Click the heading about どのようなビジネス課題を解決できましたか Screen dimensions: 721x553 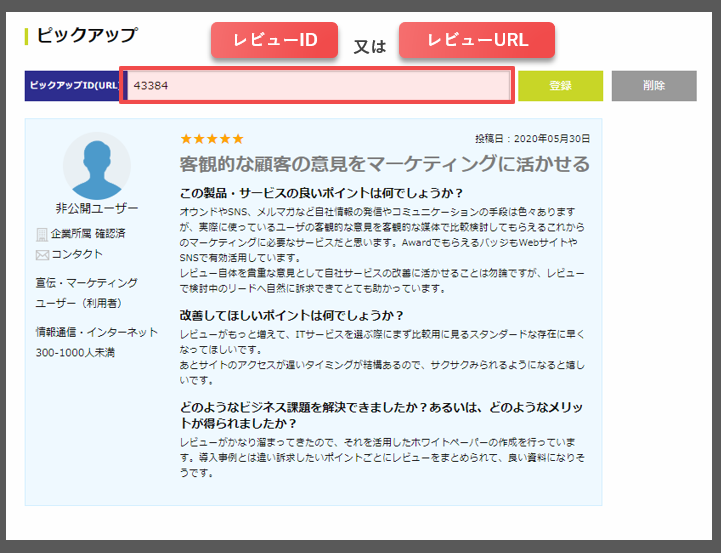[x=381, y=415]
